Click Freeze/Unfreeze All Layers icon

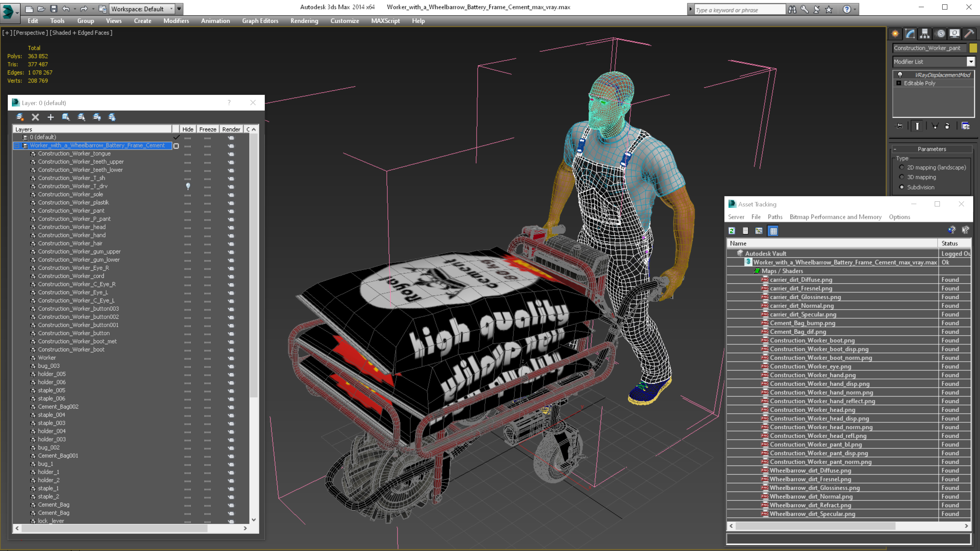click(x=112, y=117)
